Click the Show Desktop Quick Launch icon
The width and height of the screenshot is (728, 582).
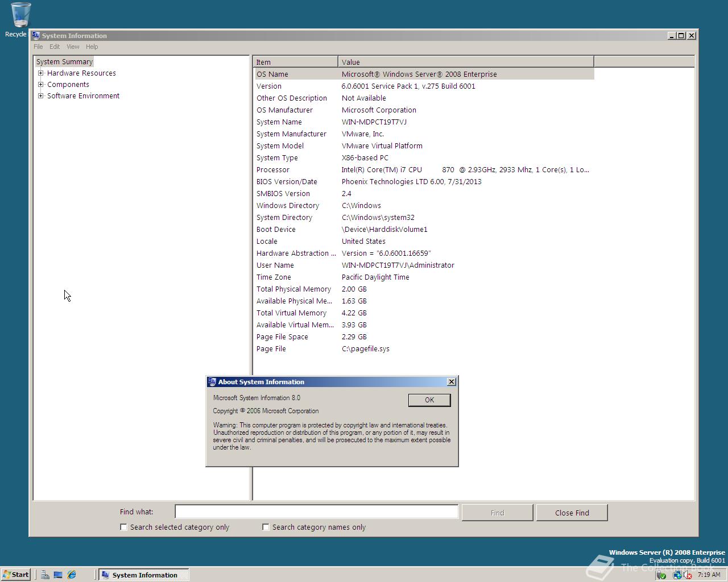[x=58, y=575]
